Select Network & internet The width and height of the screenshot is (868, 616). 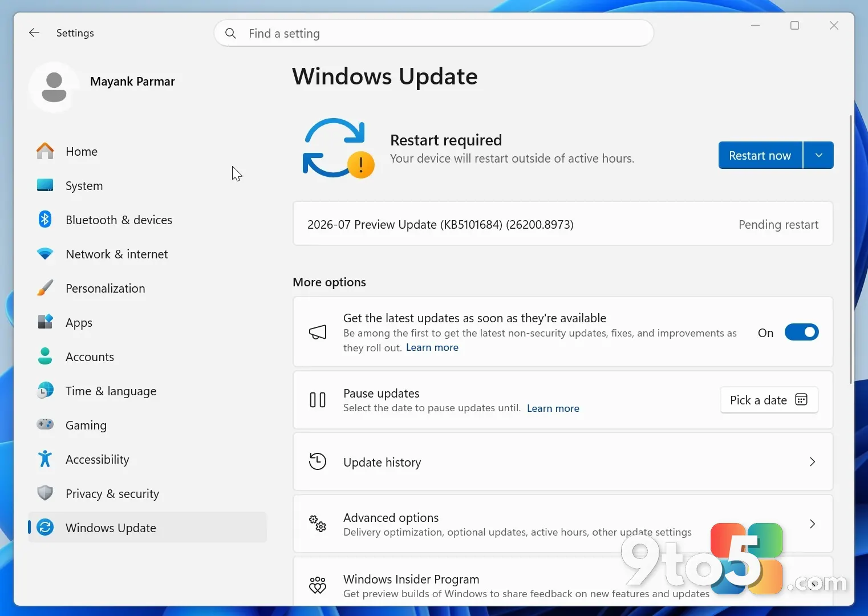pyautogui.click(x=147, y=254)
